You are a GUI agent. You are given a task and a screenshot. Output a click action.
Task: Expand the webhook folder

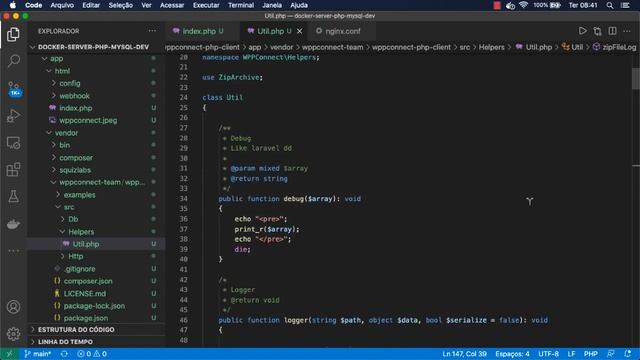pyautogui.click(x=74, y=96)
